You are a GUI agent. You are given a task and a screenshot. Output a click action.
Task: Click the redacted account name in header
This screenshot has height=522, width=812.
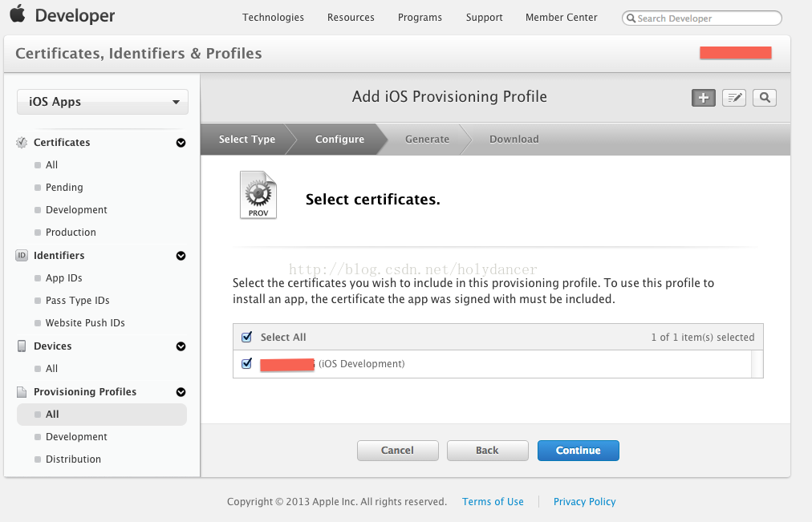pyautogui.click(x=736, y=53)
